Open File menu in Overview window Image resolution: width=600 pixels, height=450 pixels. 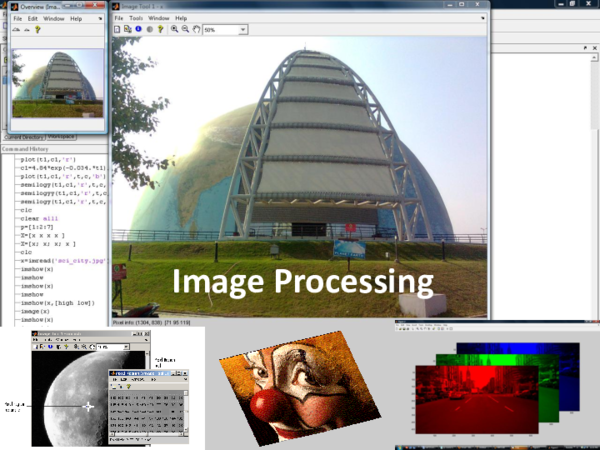[18, 18]
